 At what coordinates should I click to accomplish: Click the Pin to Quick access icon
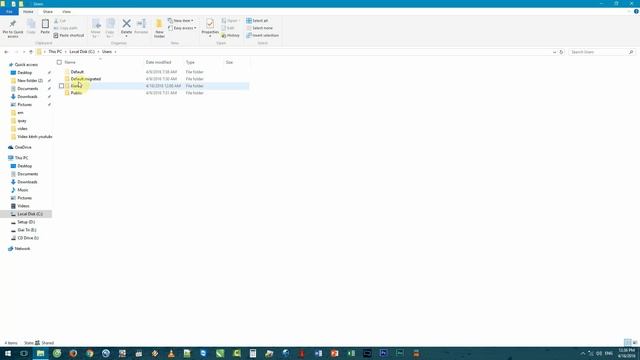(x=13, y=24)
